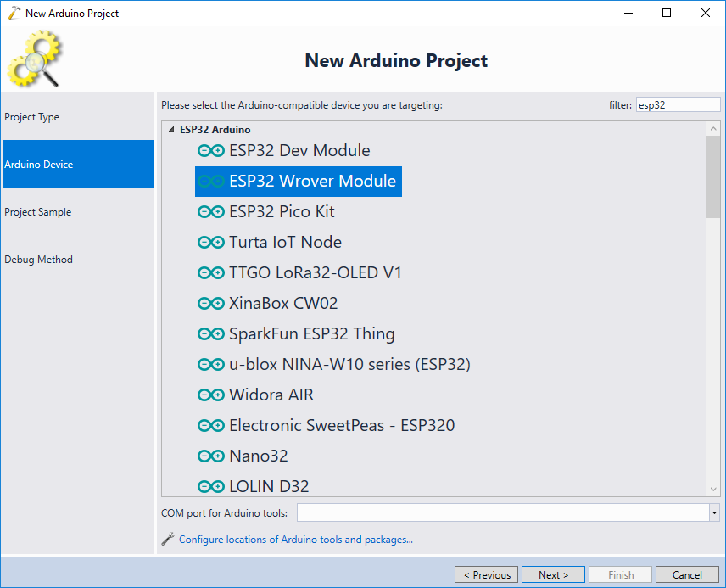Viewport: 726px width, 588px height.
Task: Click the wrench icon next to Configure locations
Action: click(x=168, y=539)
